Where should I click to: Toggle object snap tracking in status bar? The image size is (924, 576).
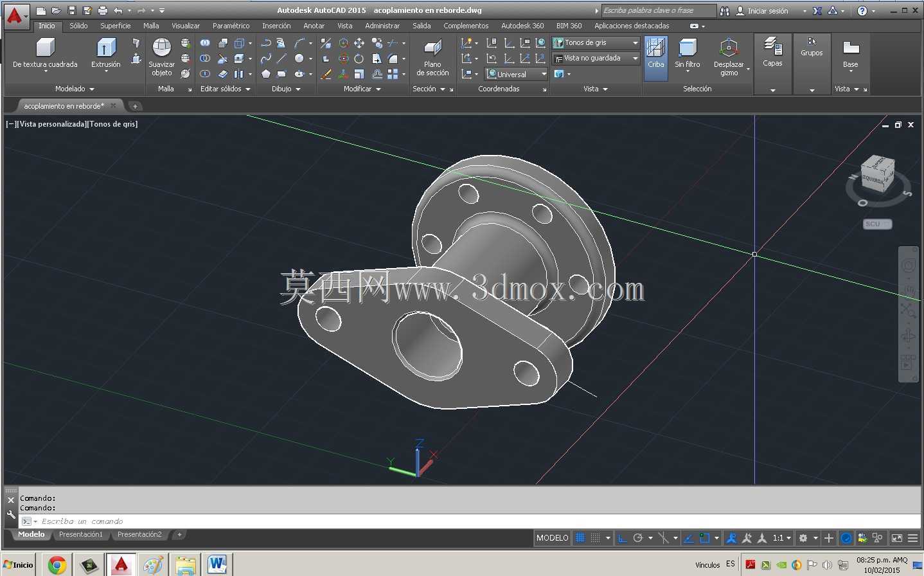pos(689,538)
